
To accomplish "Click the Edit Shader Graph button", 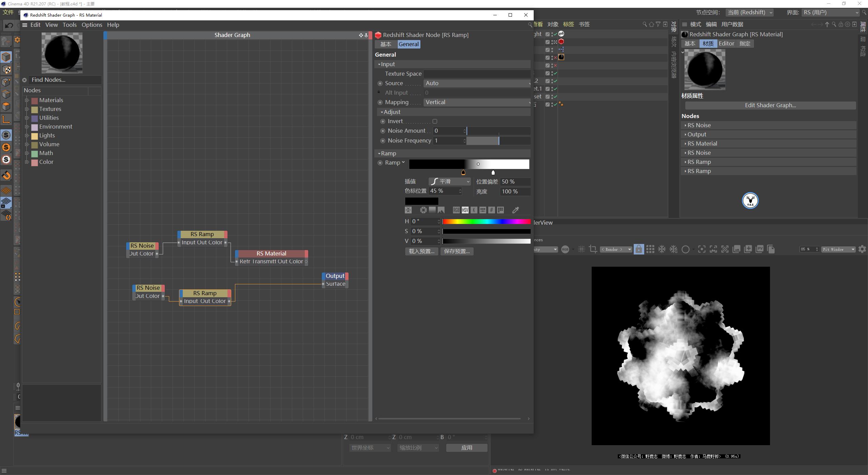I will pyautogui.click(x=770, y=105).
